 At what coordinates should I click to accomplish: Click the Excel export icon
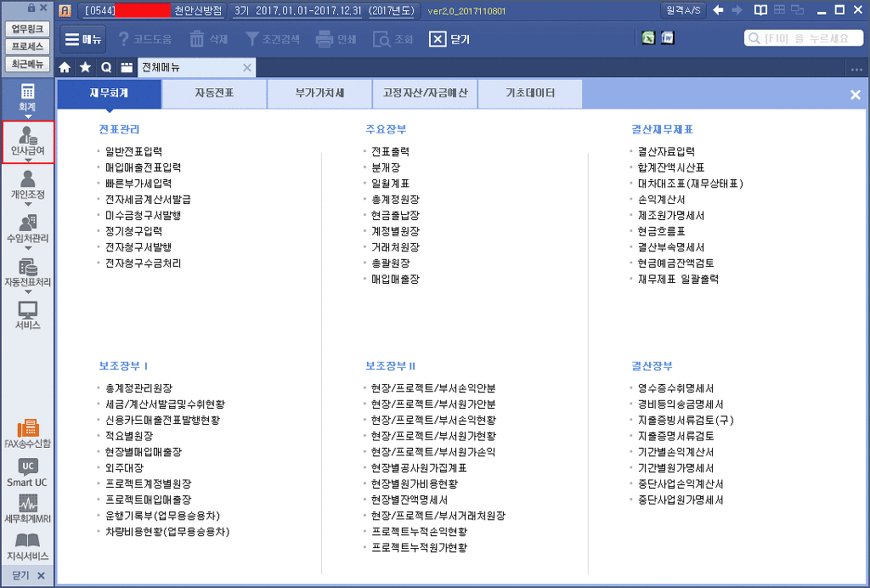[648, 39]
